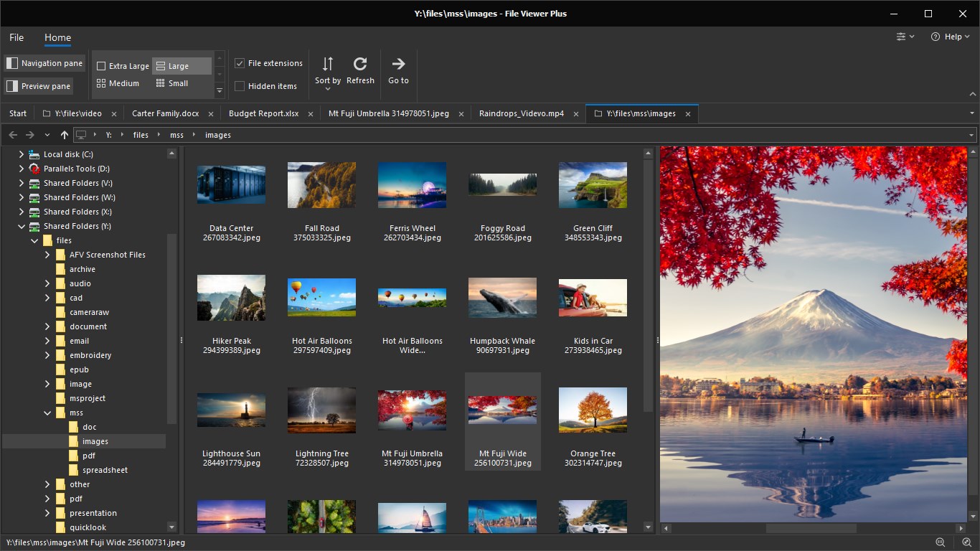The image size is (980, 551).
Task: Click 'files' in the address breadcrumb
Action: click(x=141, y=135)
